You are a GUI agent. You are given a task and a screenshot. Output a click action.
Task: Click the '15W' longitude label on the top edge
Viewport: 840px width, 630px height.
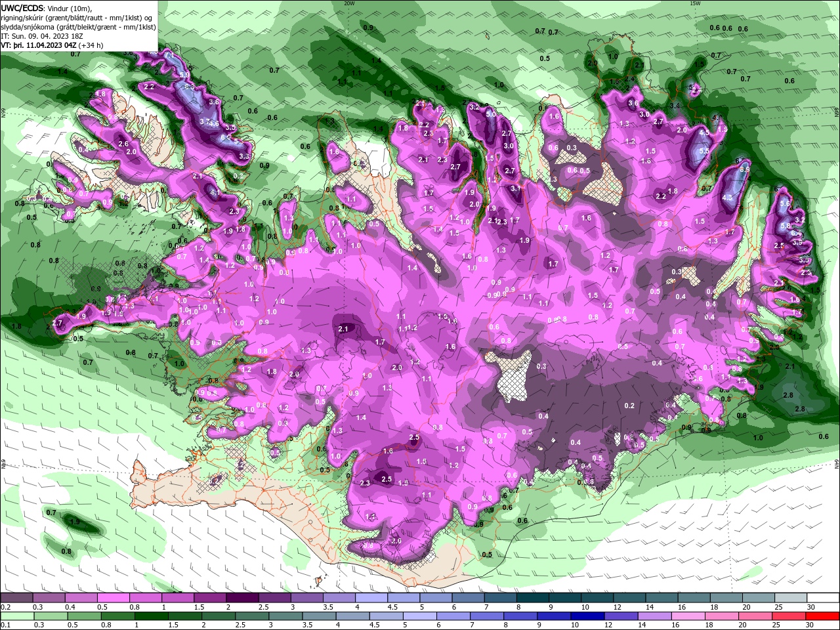694,3
